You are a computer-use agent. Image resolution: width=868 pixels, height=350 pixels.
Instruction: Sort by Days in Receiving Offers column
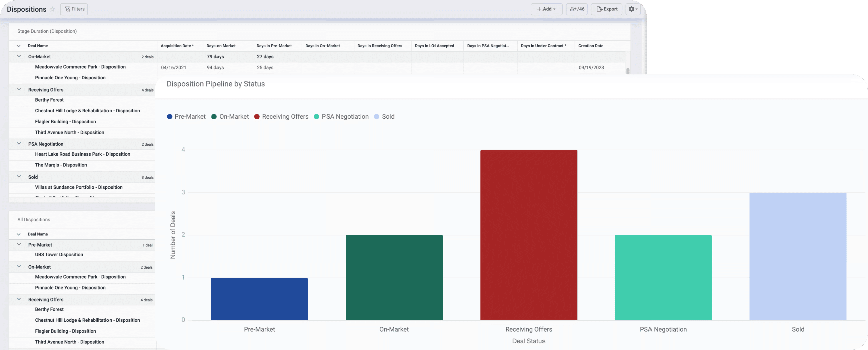(x=380, y=46)
